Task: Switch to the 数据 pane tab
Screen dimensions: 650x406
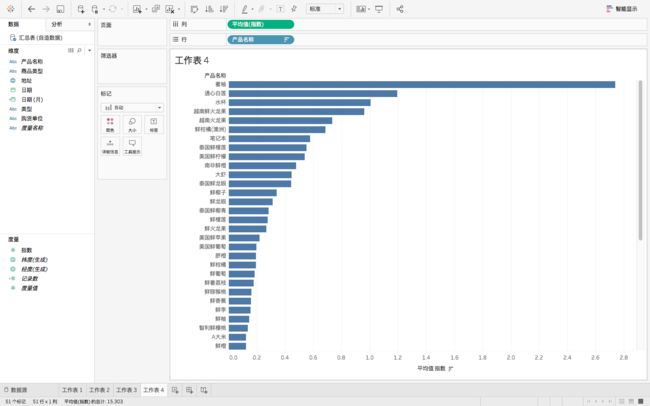Action: pos(14,24)
